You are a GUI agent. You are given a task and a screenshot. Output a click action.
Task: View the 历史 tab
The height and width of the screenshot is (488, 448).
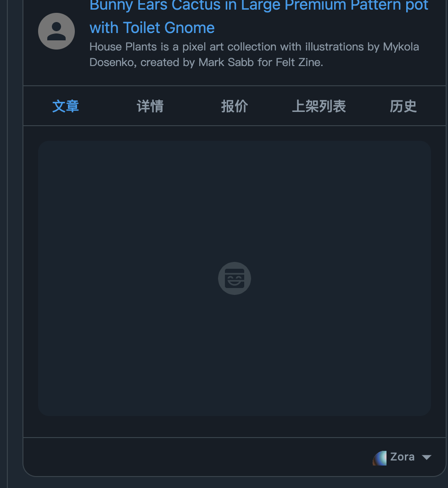[x=403, y=106]
